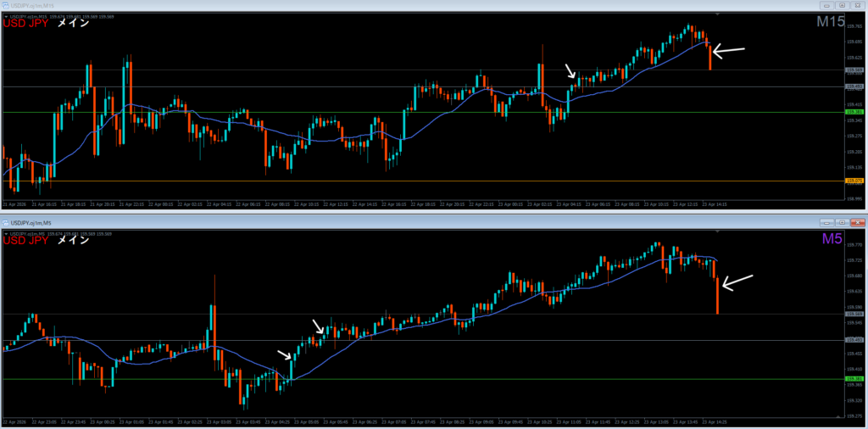Click the 23 Apr 14:25 time label in M5 chart

click(x=714, y=421)
